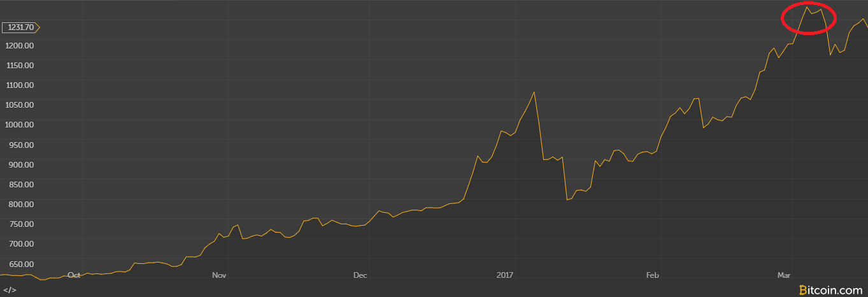Click the 1000.00 price axis label

(21, 124)
